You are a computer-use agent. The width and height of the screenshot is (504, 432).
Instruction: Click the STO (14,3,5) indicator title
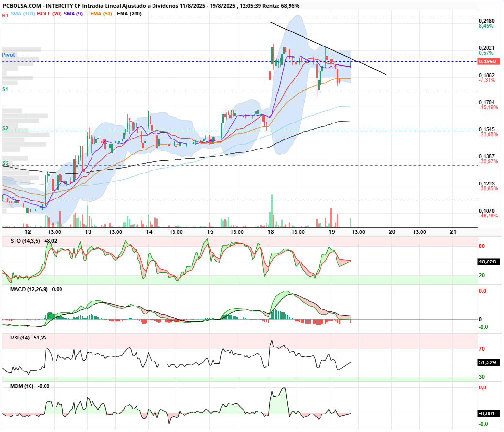25,241
